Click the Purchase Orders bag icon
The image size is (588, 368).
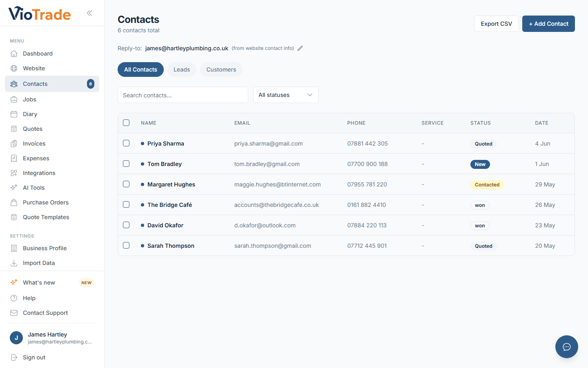click(x=14, y=202)
